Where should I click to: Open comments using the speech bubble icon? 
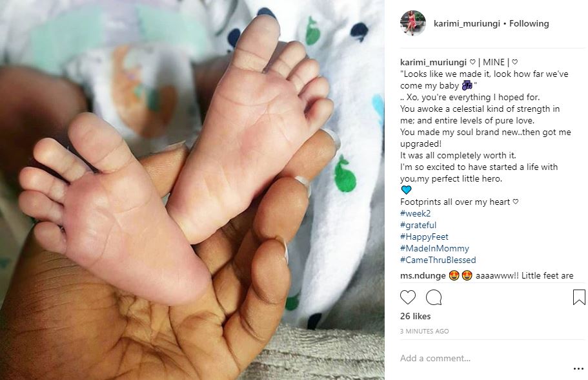[x=434, y=297]
